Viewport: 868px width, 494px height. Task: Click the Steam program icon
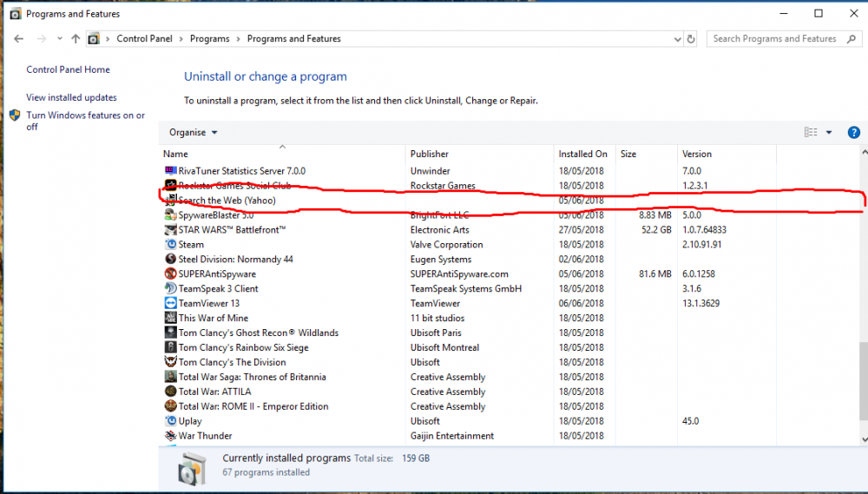coord(171,245)
